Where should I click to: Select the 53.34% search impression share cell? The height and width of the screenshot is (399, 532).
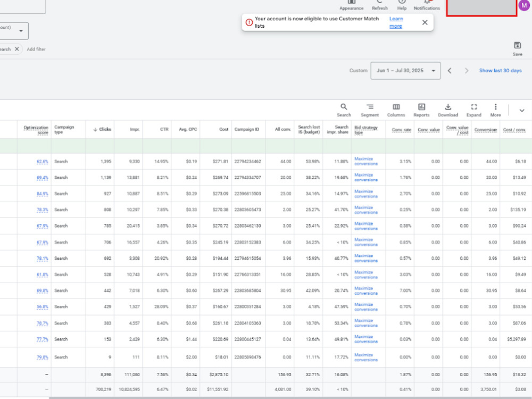[x=342, y=323]
